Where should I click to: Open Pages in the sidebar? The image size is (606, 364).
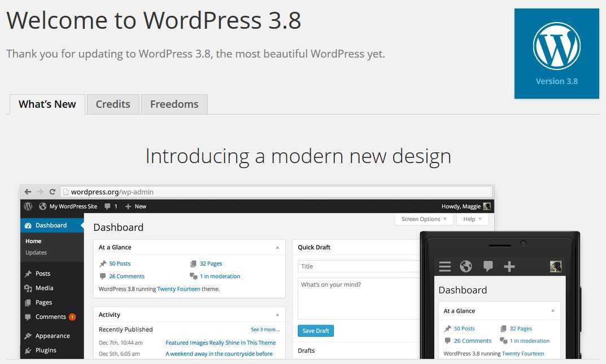43,302
